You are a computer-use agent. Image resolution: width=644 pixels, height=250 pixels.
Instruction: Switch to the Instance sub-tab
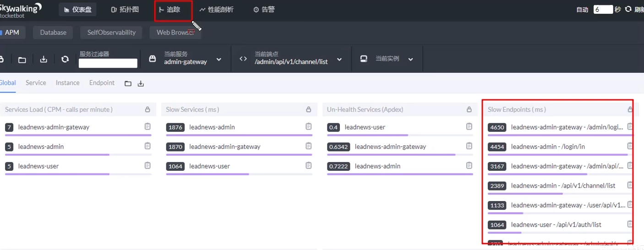click(68, 83)
